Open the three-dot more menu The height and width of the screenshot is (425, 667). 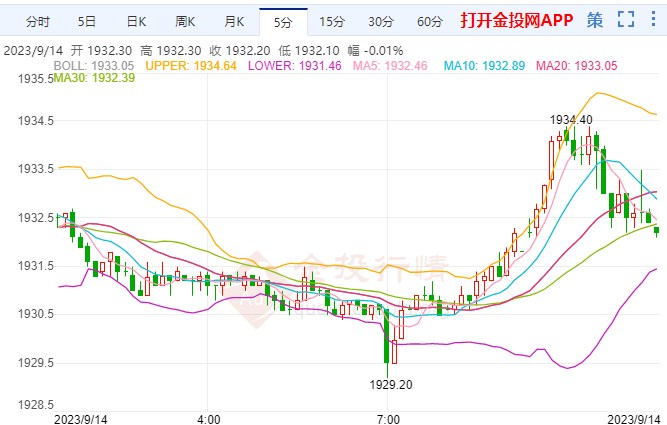click(x=654, y=19)
